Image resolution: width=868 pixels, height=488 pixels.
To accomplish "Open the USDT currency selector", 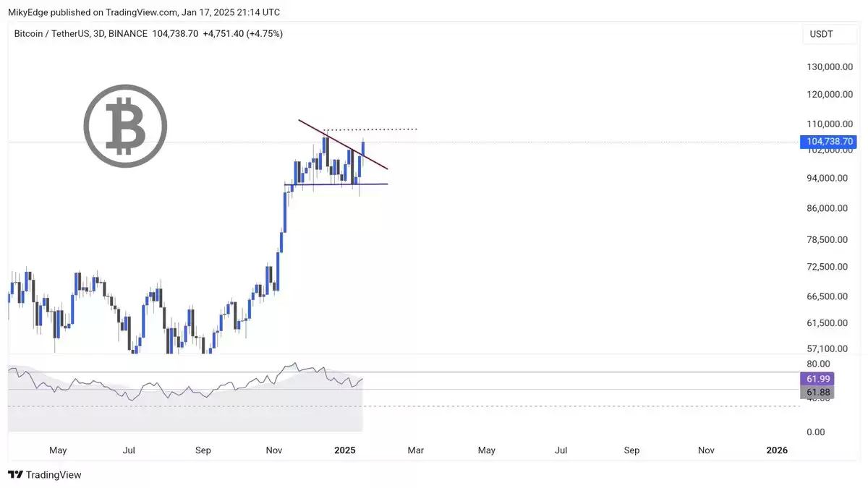I will pos(821,34).
